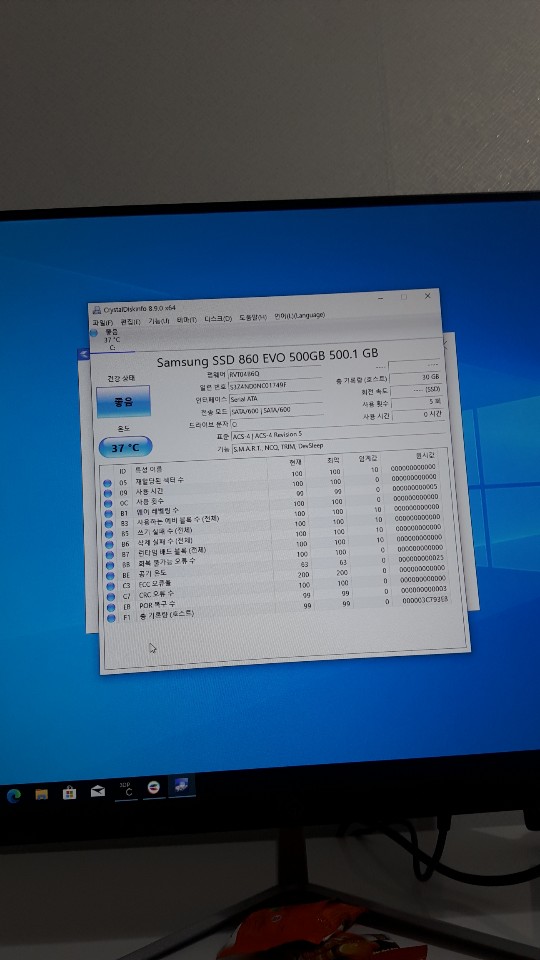The width and height of the screenshot is (540, 960).
Task: Close the CrystalDiskInfo window
Action: 427,296
